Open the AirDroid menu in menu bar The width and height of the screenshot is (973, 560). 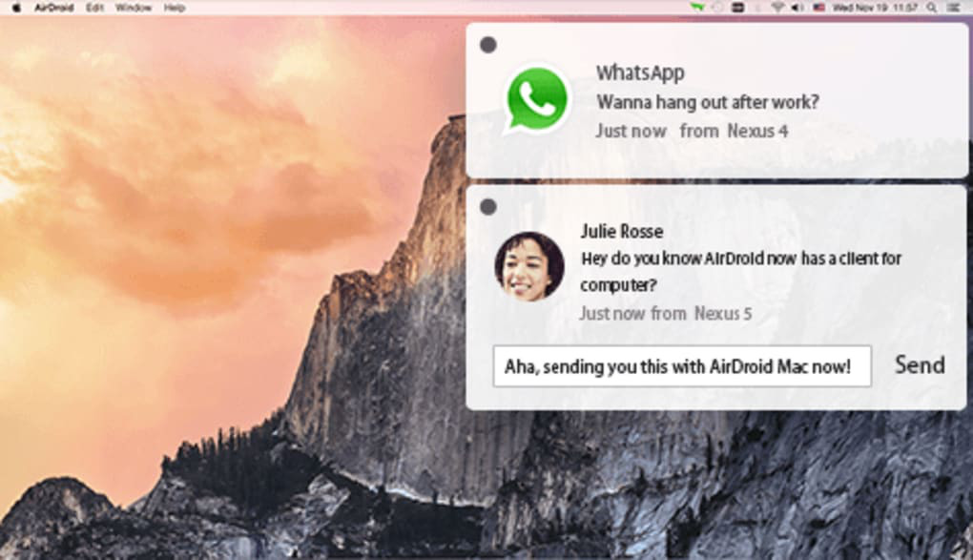coord(54,8)
